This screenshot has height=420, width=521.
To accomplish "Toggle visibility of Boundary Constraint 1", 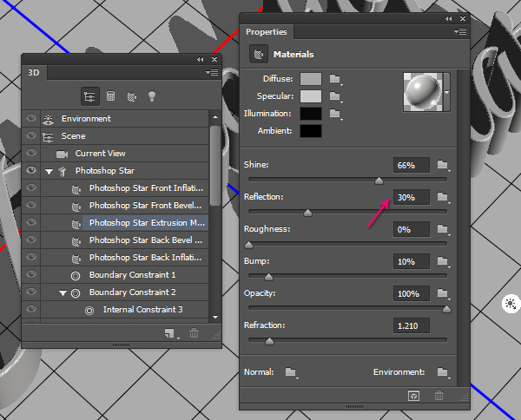I will coord(32,275).
